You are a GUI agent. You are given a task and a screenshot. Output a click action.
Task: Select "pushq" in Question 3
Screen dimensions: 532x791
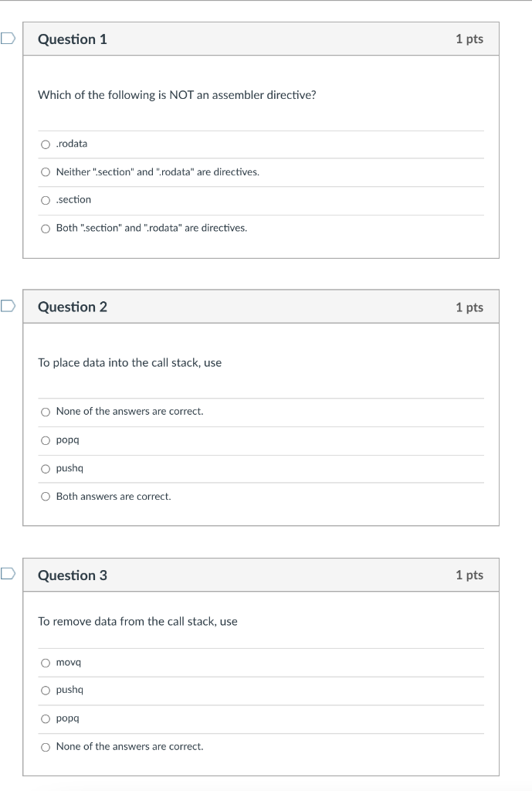(46, 690)
